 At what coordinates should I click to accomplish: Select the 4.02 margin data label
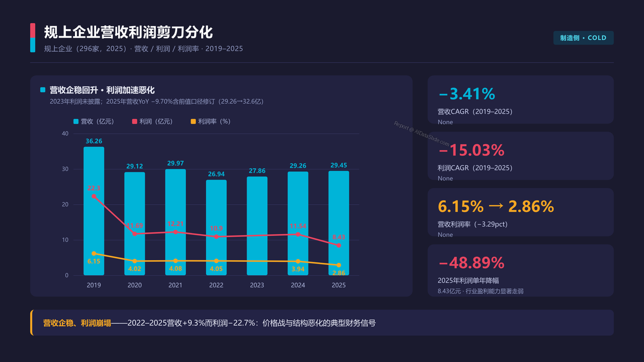[134, 269]
